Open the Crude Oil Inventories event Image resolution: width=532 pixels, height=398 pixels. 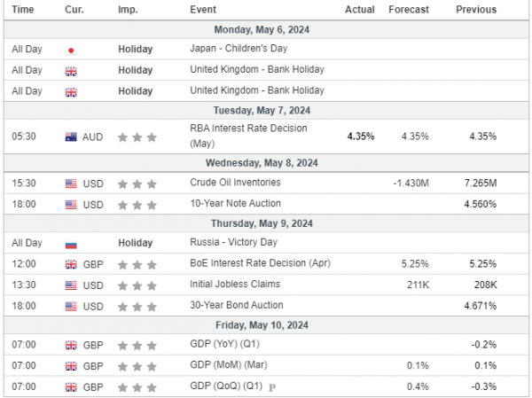(235, 183)
